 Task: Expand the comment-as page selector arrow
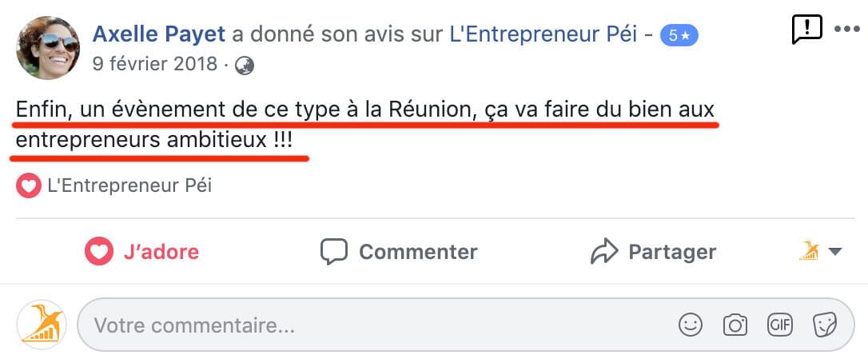835,252
